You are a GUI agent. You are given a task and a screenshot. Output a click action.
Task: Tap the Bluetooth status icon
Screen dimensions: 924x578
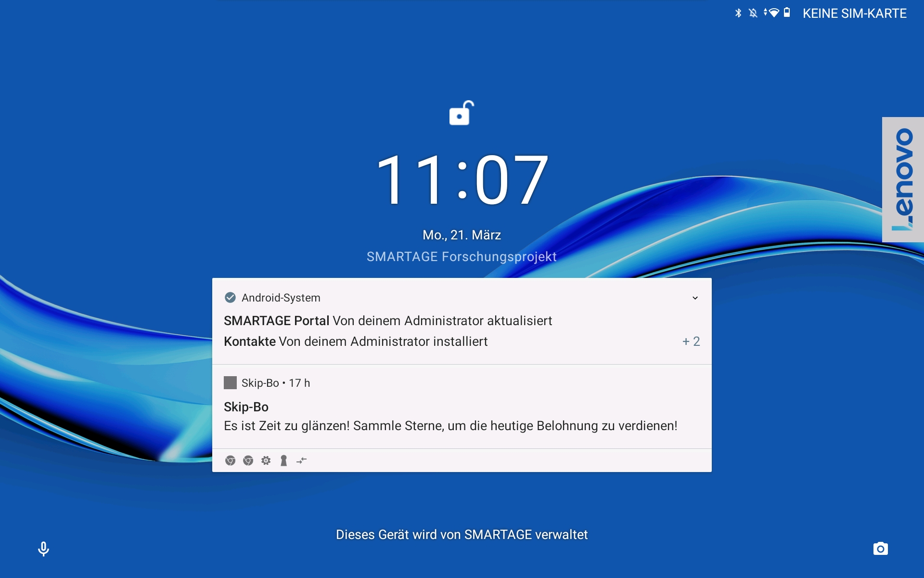click(738, 13)
